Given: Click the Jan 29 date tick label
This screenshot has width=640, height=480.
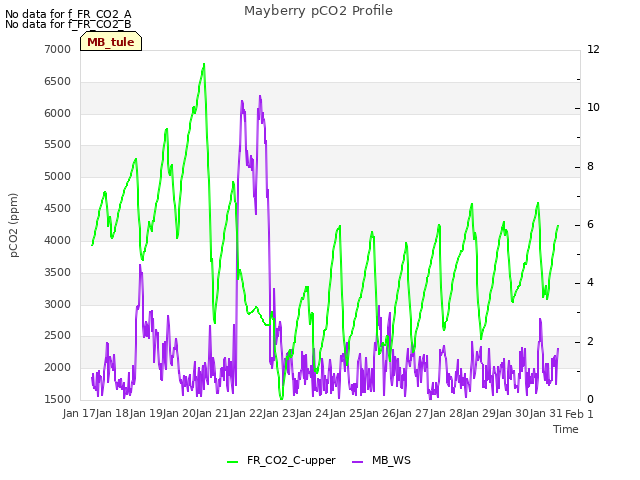Looking at the screenshot, I should tap(480, 413).
